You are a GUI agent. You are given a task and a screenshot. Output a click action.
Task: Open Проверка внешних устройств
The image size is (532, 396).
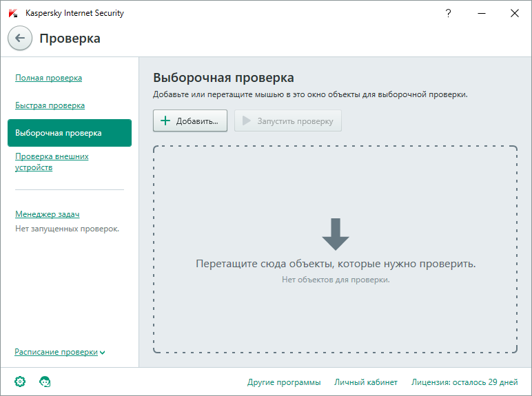click(x=52, y=162)
